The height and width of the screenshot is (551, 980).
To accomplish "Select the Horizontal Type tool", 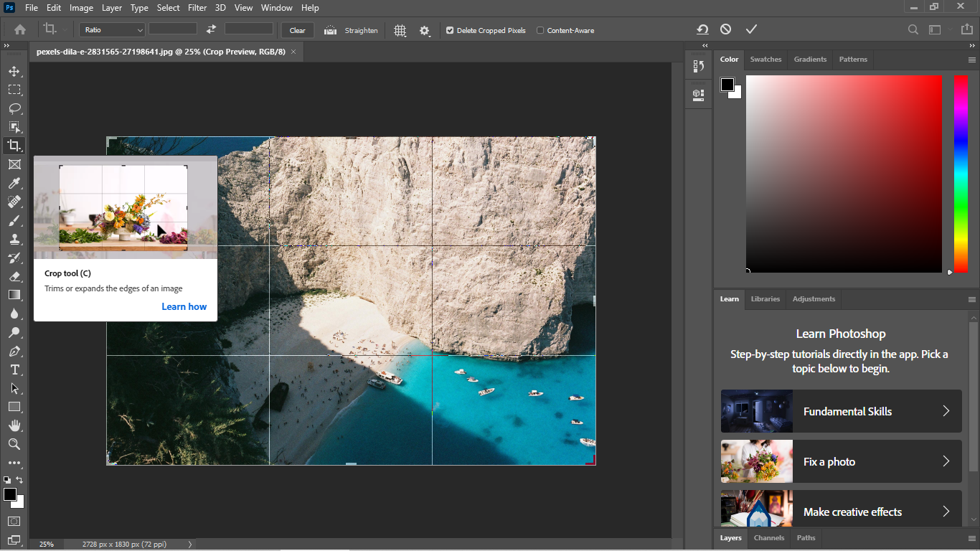I will click(x=14, y=370).
